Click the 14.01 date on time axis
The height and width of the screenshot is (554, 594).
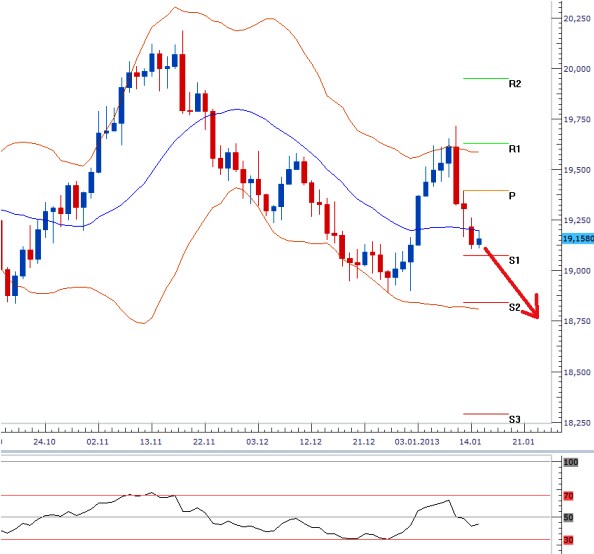pyautogui.click(x=470, y=442)
